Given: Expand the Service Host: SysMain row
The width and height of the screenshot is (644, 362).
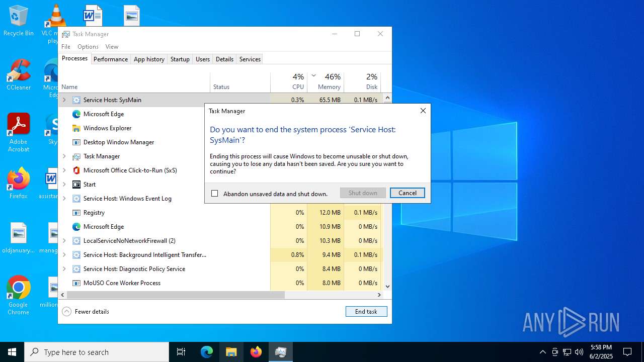Looking at the screenshot, I should point(64,100).
